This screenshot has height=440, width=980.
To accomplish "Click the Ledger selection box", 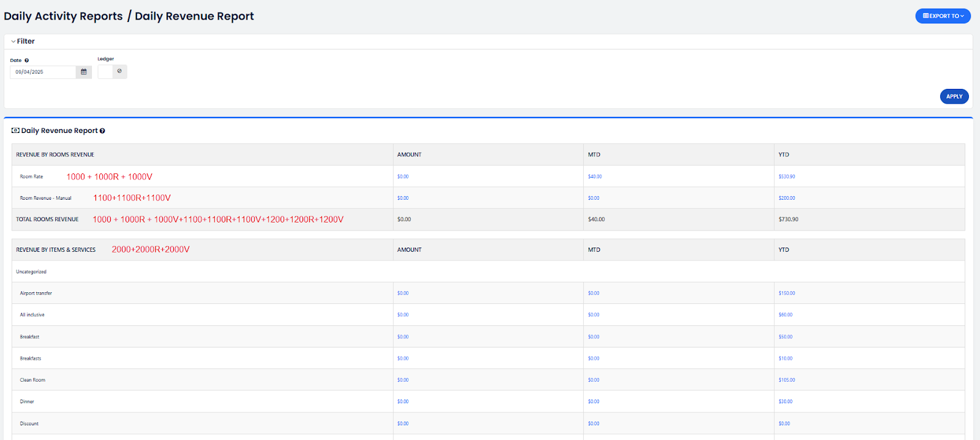I will (x=105, y=72).
